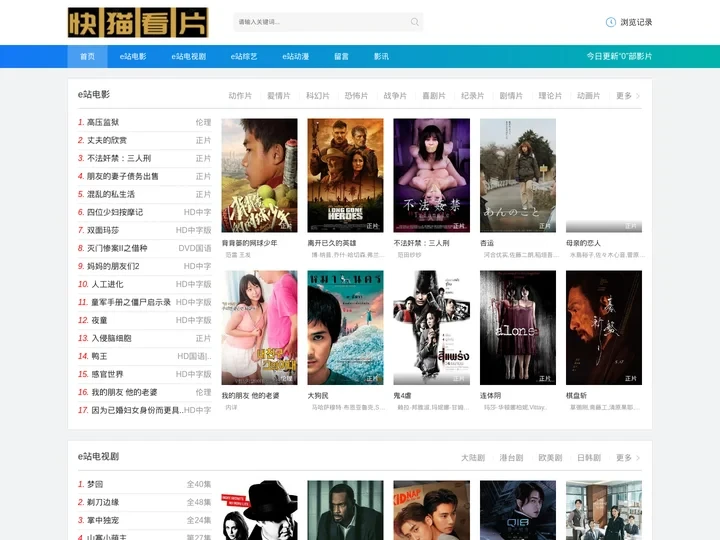
Task: Open ranked movie 灭门惨案II之借种
Action: click(x=117, y=248)
